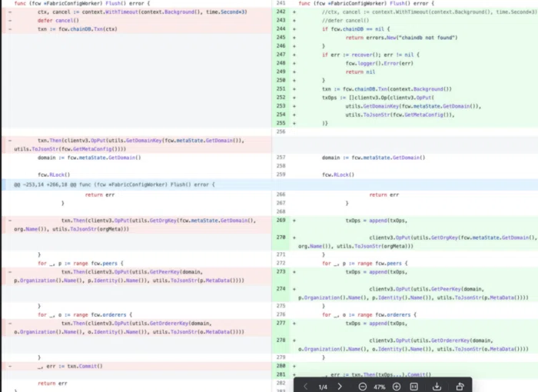Click the added line 'if fcw.chainDB == nil {'
The image size is (538, 392).
click(356, 29)
